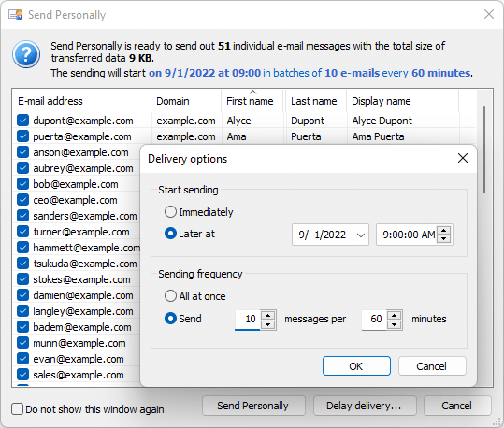Uncheck sales@example.com recipient

22,375
